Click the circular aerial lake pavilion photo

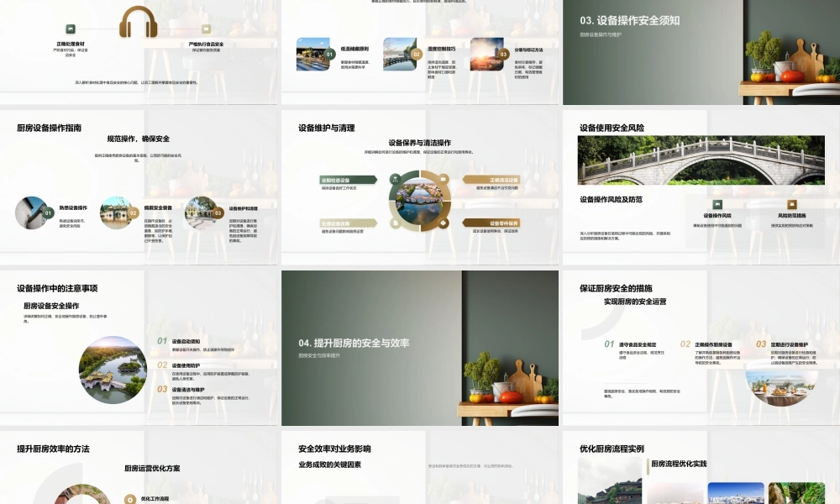point(113,370)
